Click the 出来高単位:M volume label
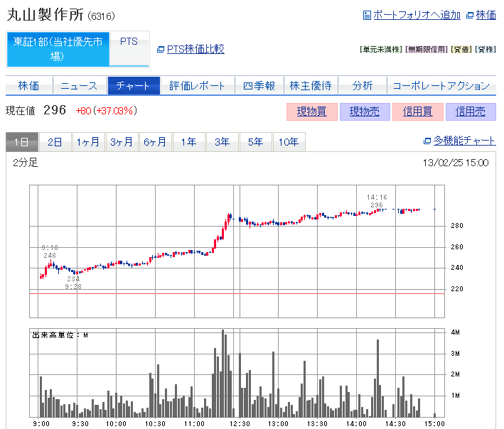This screenshot has height=429, width=504. 60,335
